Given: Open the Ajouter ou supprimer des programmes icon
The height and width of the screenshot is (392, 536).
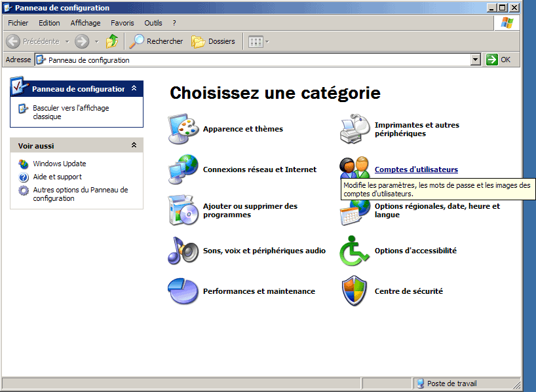Looking at the screenshot, I should click(x=183, y=210).
